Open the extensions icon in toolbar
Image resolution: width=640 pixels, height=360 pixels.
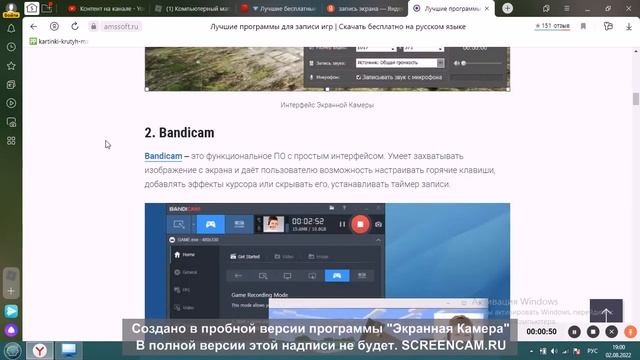pos(608,27)
